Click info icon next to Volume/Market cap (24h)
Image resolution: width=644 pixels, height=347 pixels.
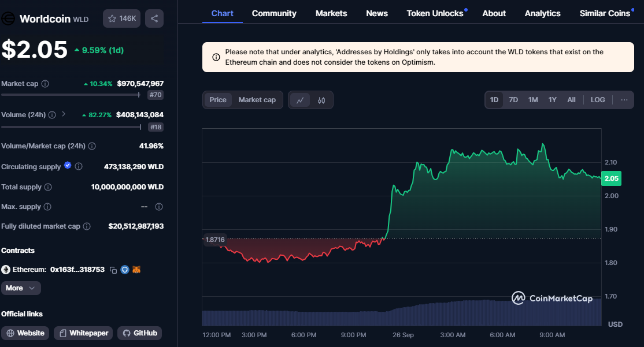coord(92,146)
